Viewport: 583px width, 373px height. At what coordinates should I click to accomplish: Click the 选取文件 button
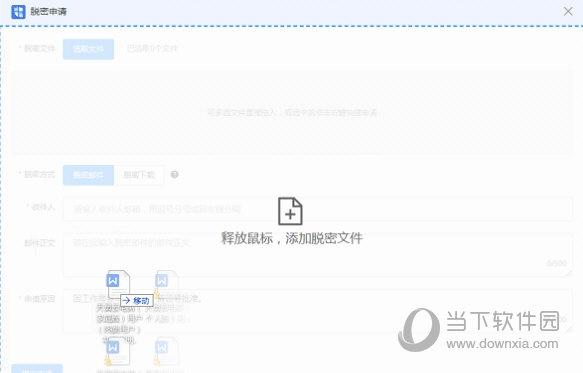88,49
